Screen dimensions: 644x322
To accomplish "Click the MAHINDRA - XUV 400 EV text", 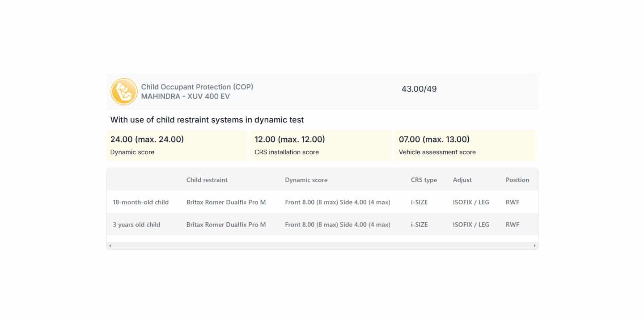I will [x=186, y=96].
